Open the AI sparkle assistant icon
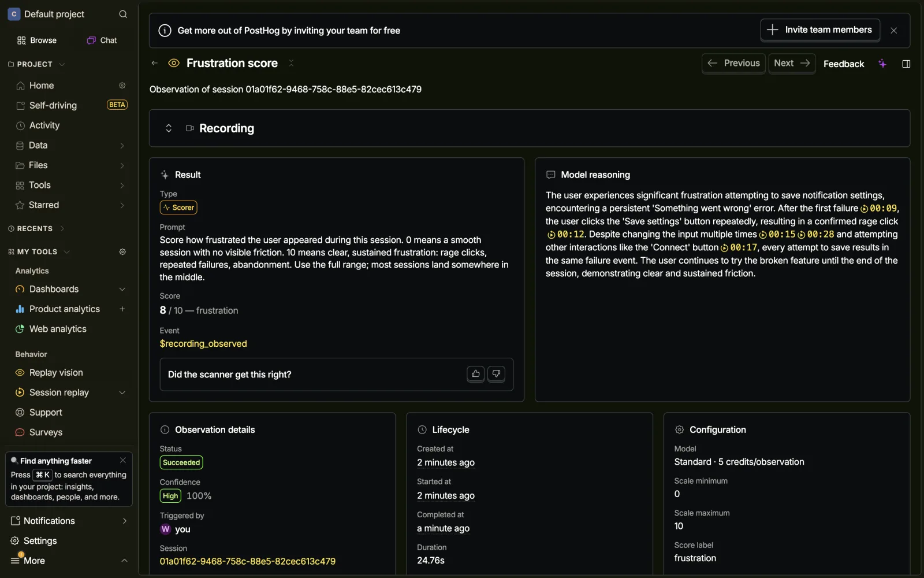This screenshot has width=924, height=578. [x=882, y=64]
